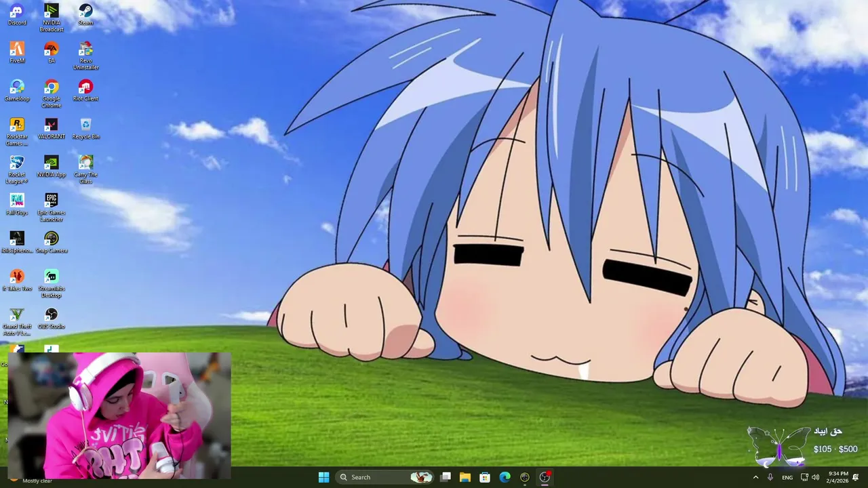Screen dimensions: 868x488
Task: Select the Snap Camera desktop shortcut
Action: tap(52, 243)
